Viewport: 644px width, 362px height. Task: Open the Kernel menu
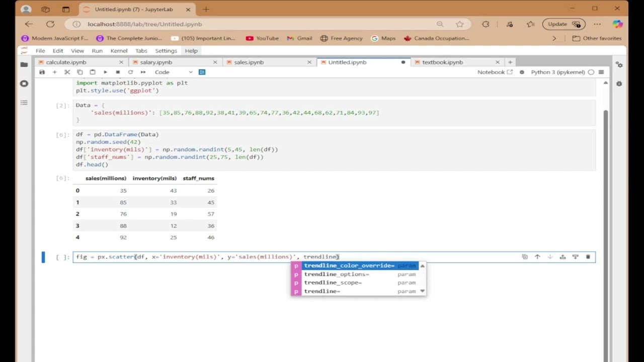pos(119,51)
